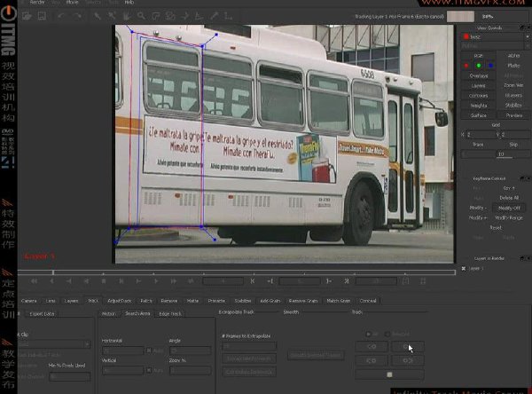
Task: Switch to the Camera tab
Action: pyautogui.click(x=29, y=301)
